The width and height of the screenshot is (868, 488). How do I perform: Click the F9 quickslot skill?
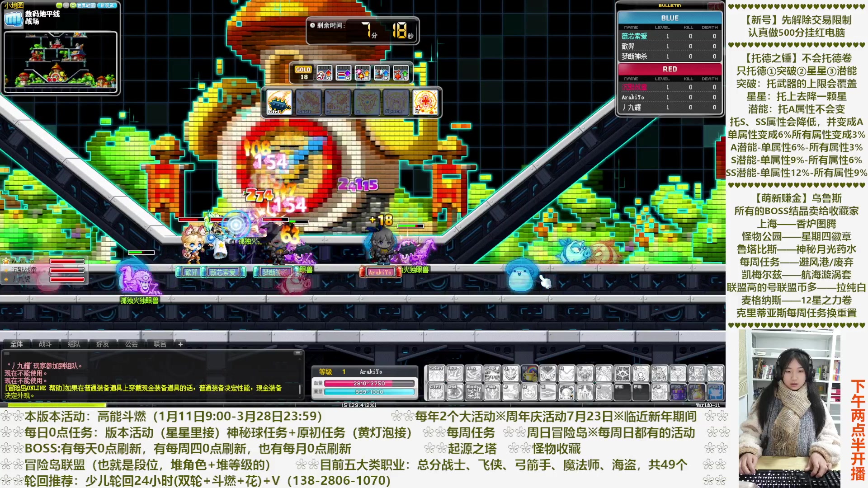click(x=659, y=392)
